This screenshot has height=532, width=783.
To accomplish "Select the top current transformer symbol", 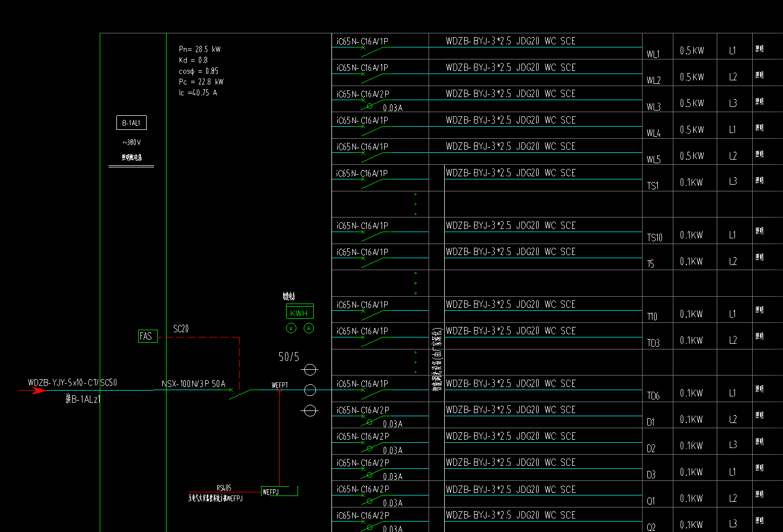I will (x=310, y=370).
